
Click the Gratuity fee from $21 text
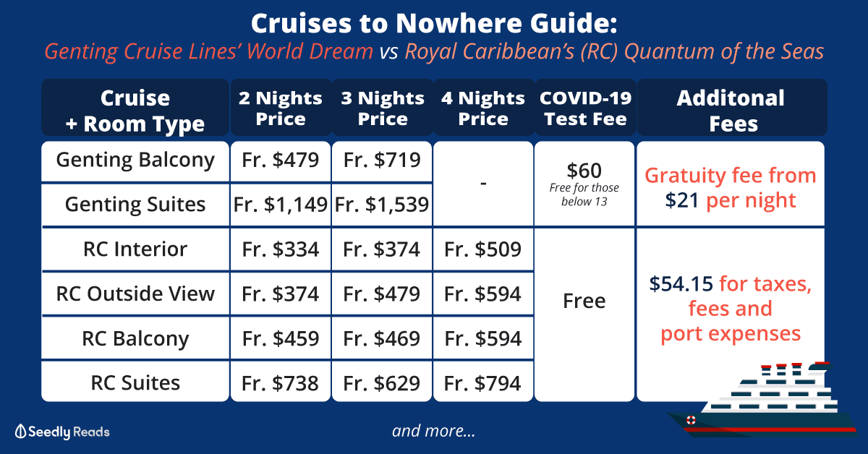pyautogui.click(x=731, y=187)
